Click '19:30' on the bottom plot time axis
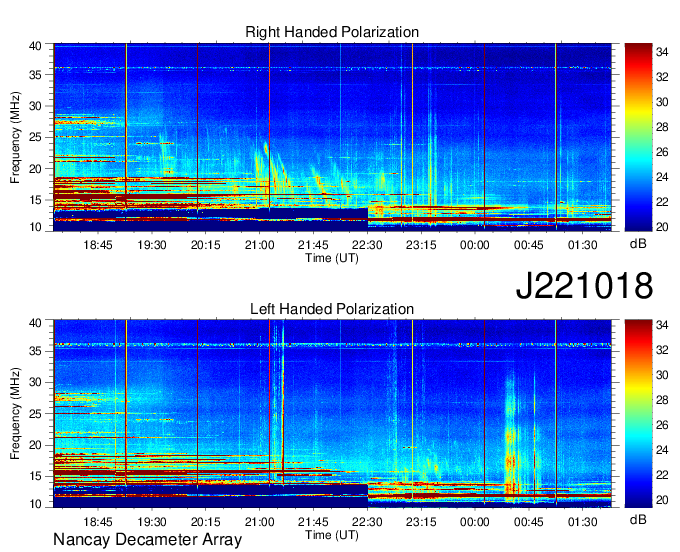 (x=152, y=522)
